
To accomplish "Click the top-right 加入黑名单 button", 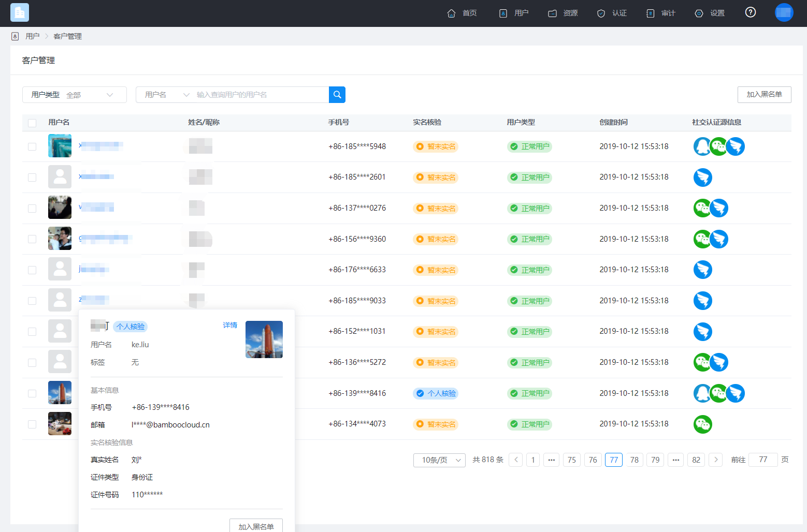I will pos(765,95).
